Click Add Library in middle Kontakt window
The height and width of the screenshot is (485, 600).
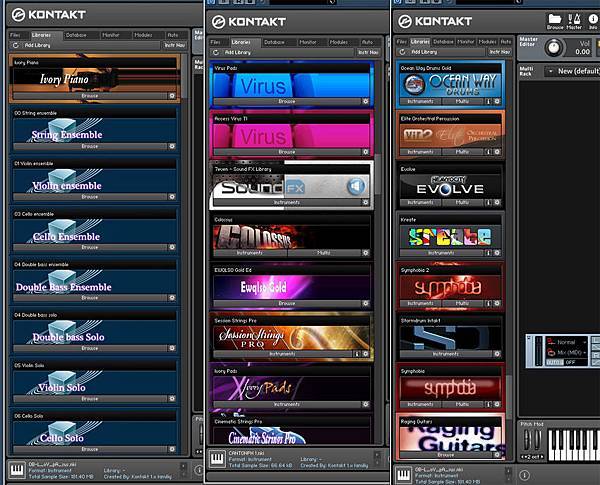pos(238,52)
